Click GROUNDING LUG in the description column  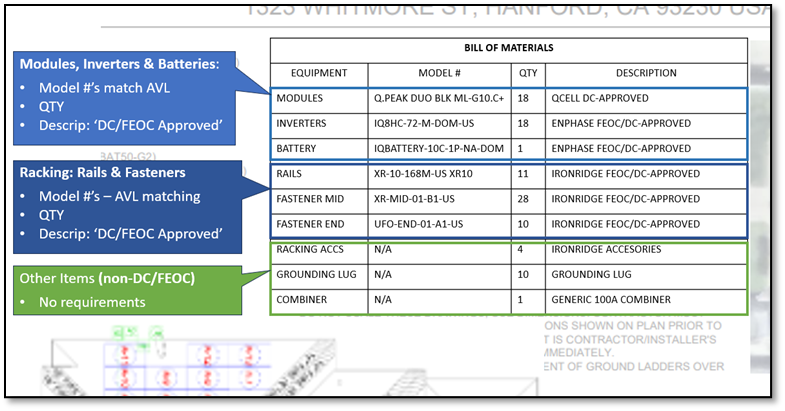591,274
